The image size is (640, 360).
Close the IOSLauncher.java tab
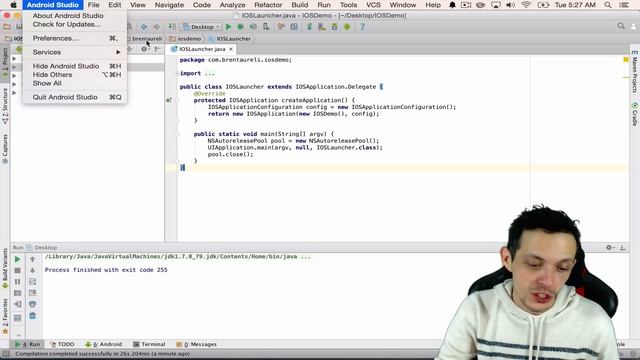[231, 49]
